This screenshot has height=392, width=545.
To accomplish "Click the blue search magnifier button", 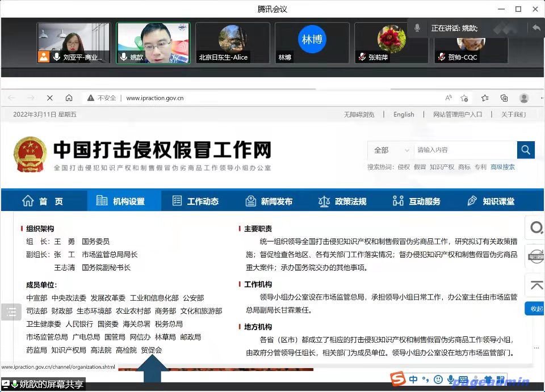I will (x=526, y=150).
